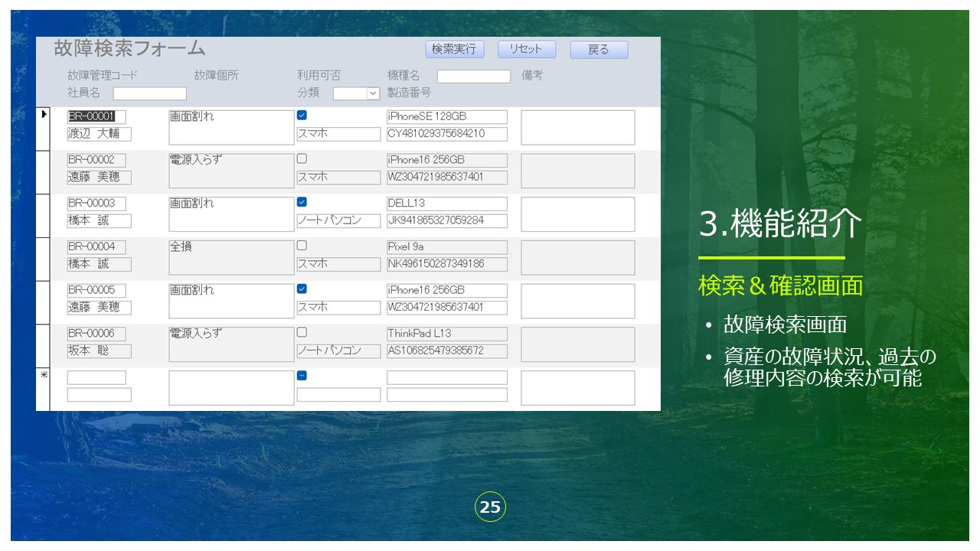
Task: Click the new record asterisk selector
Action: (44, 376)
